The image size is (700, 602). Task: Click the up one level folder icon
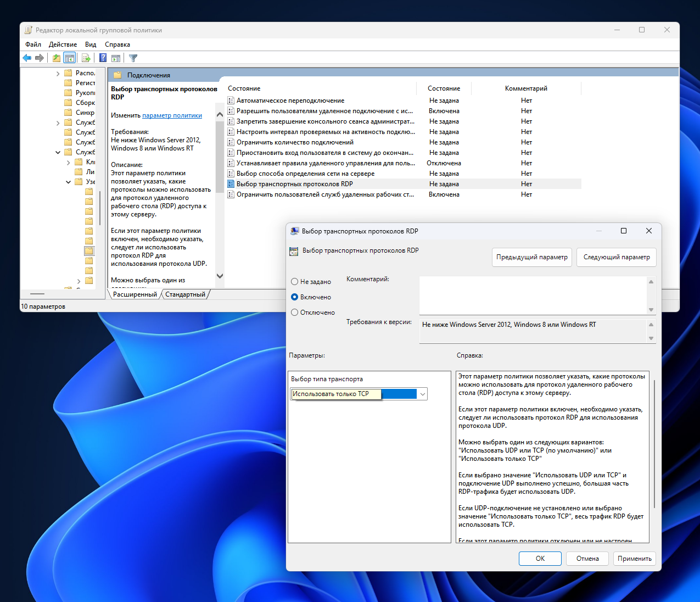[56, 58]
